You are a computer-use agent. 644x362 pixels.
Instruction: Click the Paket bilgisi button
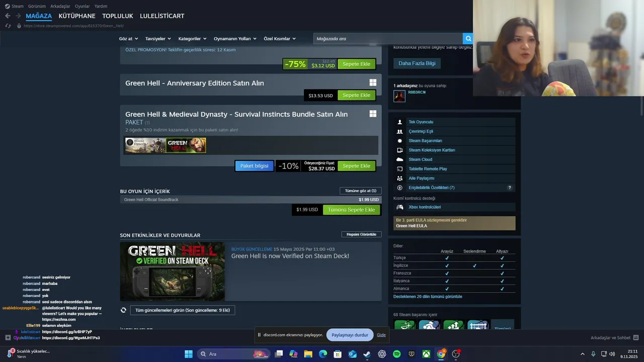point(254,166)
